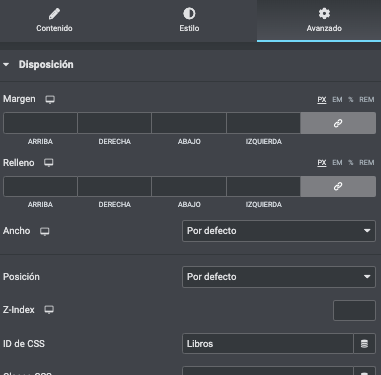
Task: Toggle the Margen link values button
Action: coord(338,123)
